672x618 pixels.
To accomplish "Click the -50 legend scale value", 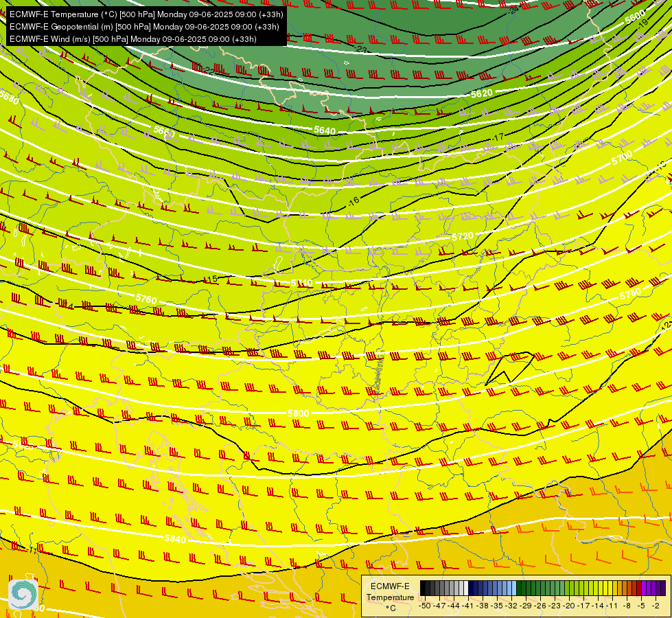I will click(x=425, y=606).
